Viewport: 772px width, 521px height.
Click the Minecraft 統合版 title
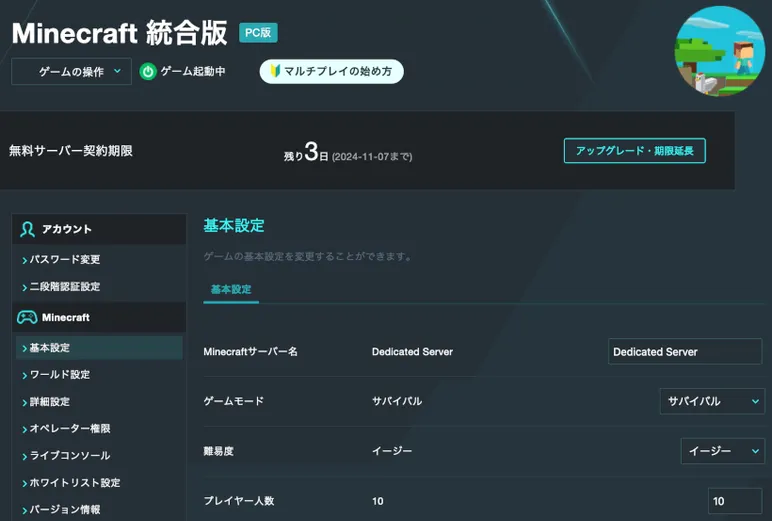tap(120, 33)
